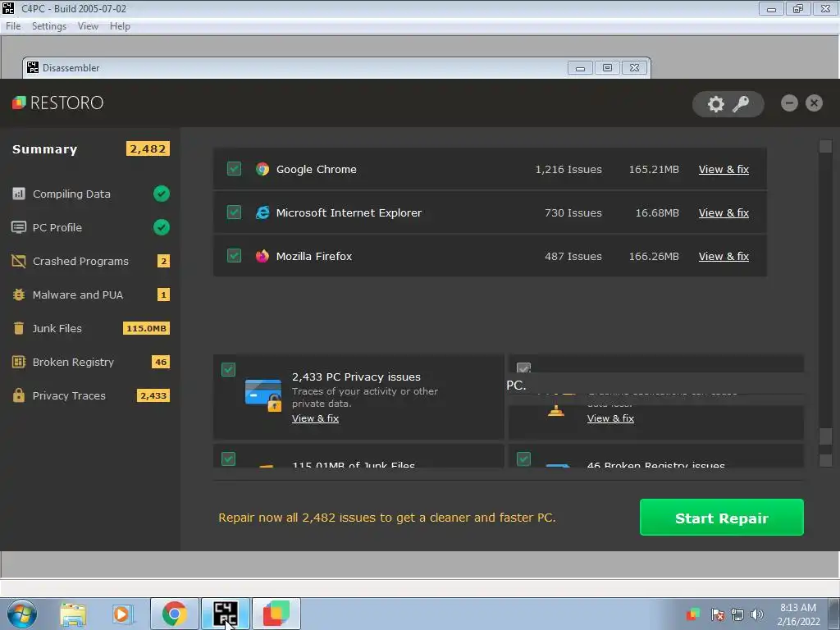840x630 pixels.
Task: Click the tray network icon
Action: pyautogui.click(x=737, y=614)
